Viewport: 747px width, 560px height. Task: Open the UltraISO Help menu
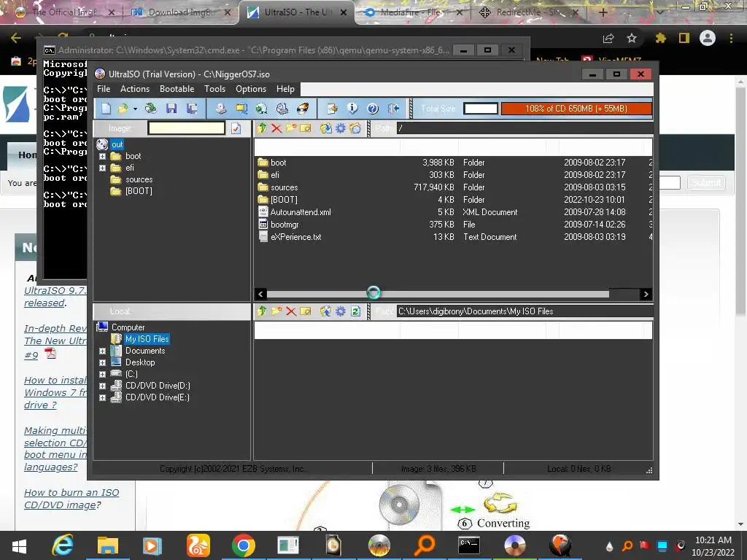[285, 89]
